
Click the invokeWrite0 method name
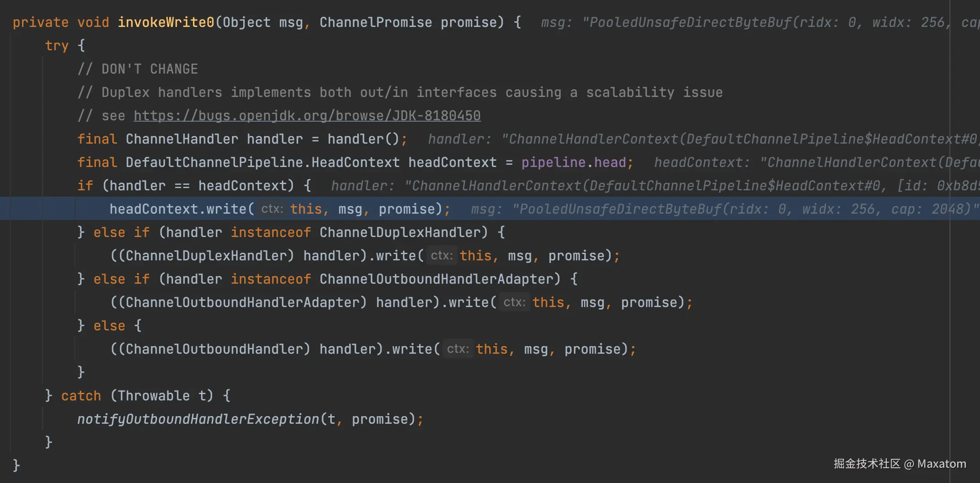[166, 22]
